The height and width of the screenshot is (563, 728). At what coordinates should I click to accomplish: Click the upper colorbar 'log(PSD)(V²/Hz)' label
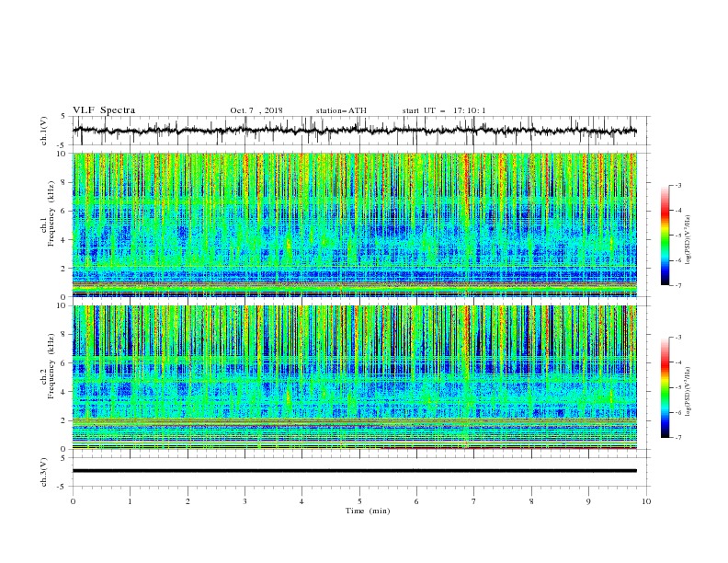pos(688,240)
